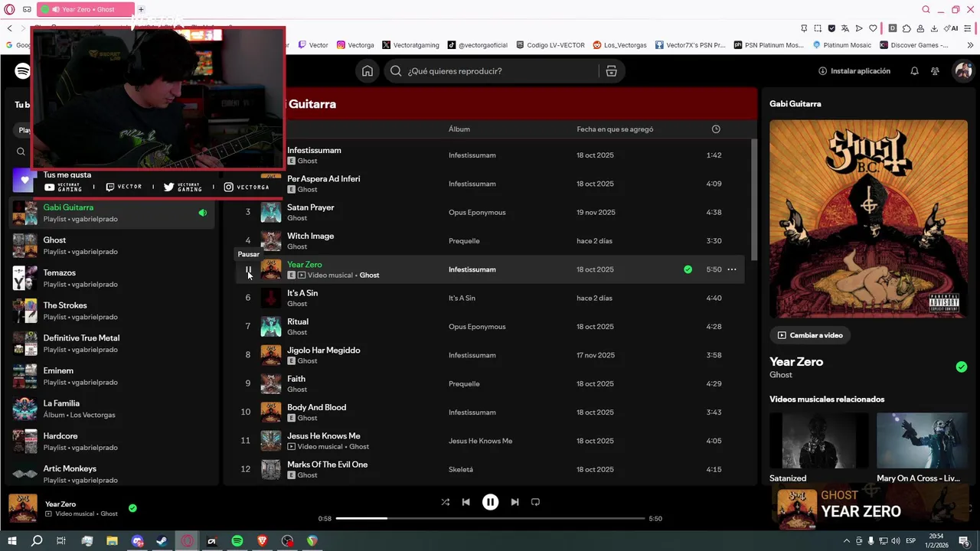
Task: Open more options for Year Zero row
Action: [731, 269]
